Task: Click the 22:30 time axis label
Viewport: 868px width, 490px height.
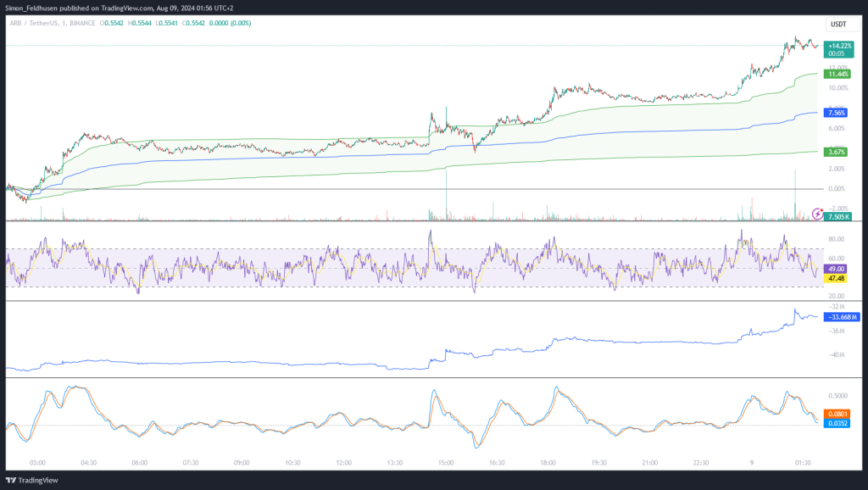Action: [701, 463]
